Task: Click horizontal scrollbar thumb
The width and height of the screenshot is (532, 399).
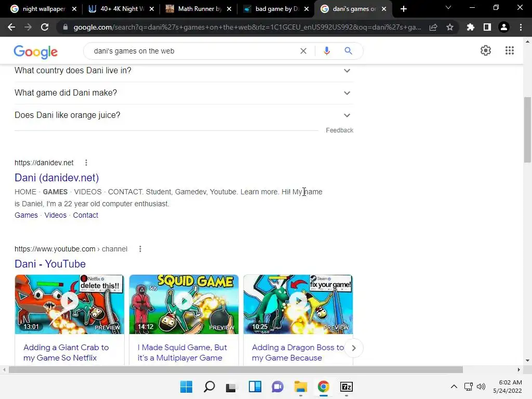Action: [x=236, y=369]
